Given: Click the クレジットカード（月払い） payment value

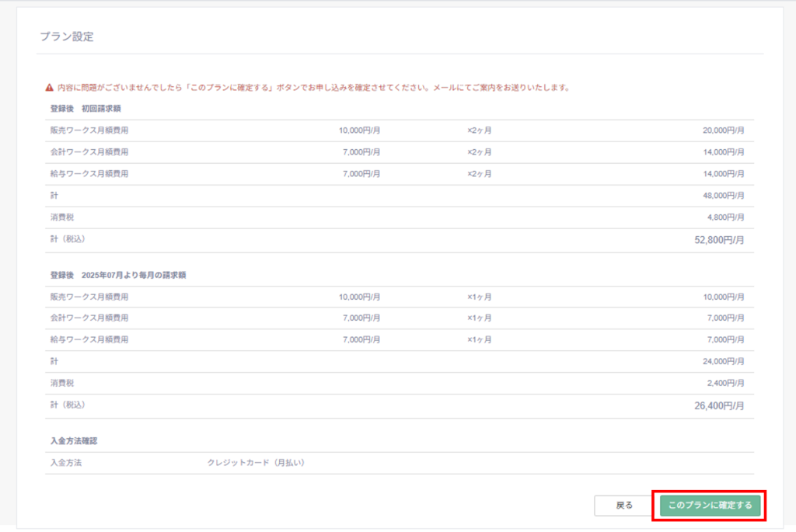Looking at the screenshot, I should [x=257, y=463].
